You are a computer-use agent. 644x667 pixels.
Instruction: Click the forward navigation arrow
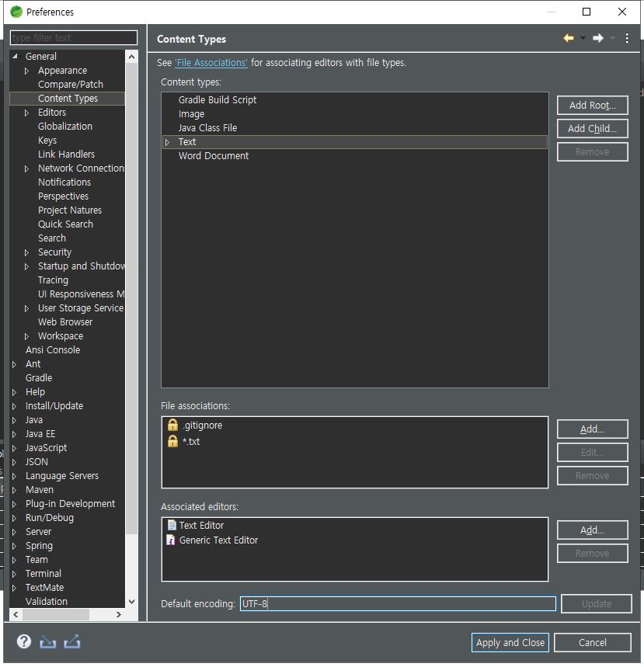[597, 38]
